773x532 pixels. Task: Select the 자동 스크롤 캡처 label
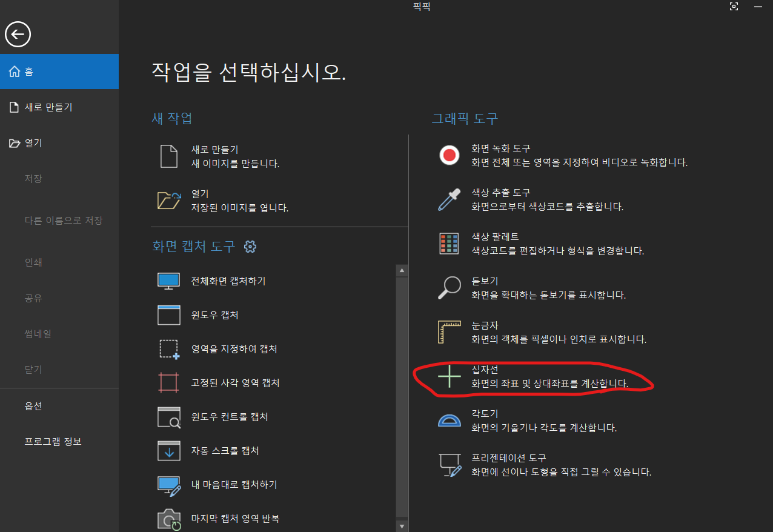(225, 451)
